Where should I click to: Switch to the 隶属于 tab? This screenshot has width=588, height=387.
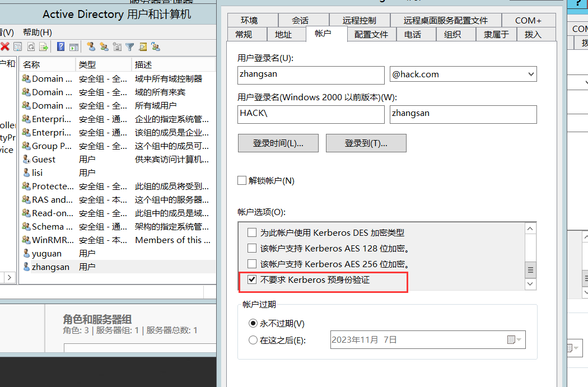pos(496,35)
